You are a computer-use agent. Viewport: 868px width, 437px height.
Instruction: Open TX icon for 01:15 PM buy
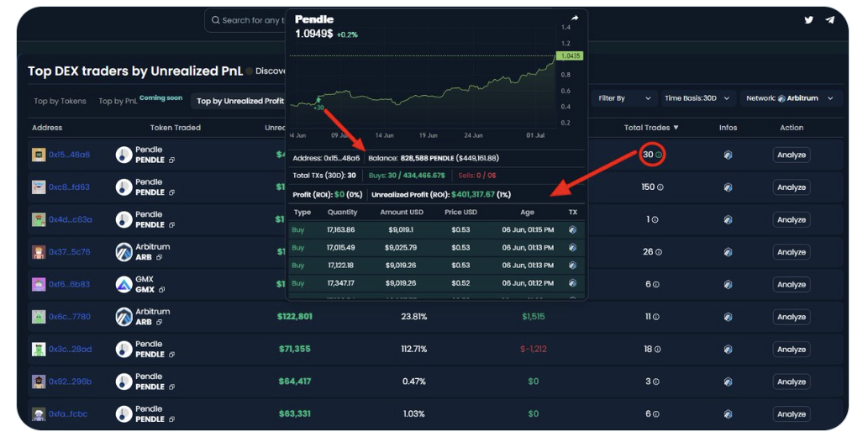pos(572,229)
